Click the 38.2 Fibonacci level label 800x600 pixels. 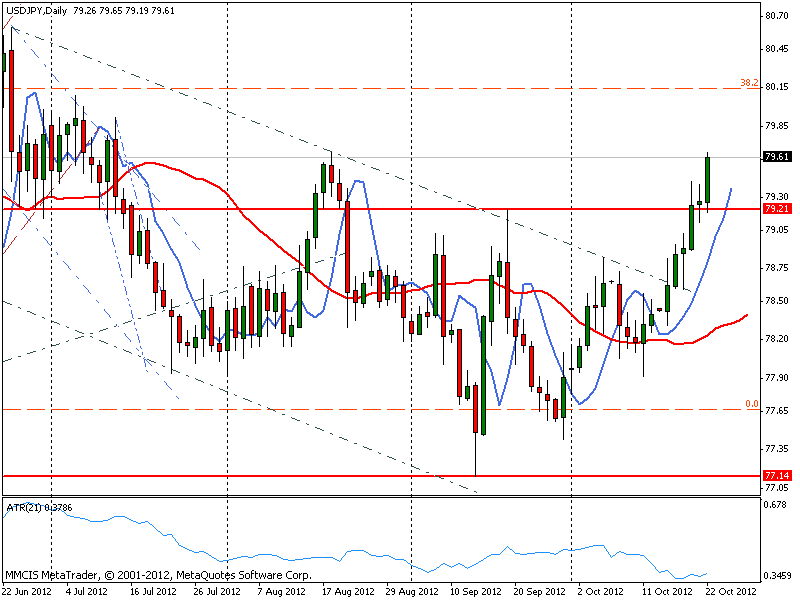tap(749, 82)
